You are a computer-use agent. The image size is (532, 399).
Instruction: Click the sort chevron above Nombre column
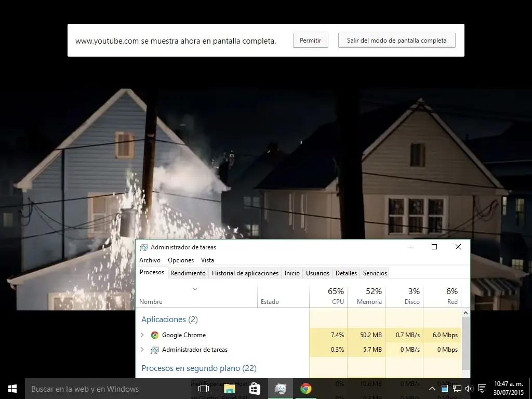click(x=195, y=289)
